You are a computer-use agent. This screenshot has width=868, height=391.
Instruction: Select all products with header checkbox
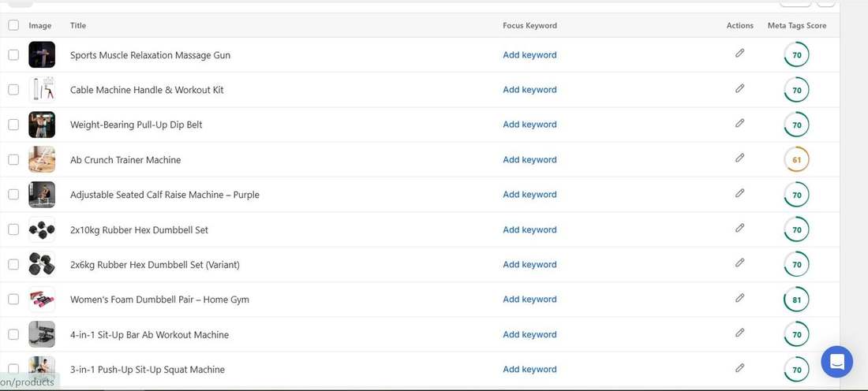tap(13, 25)
